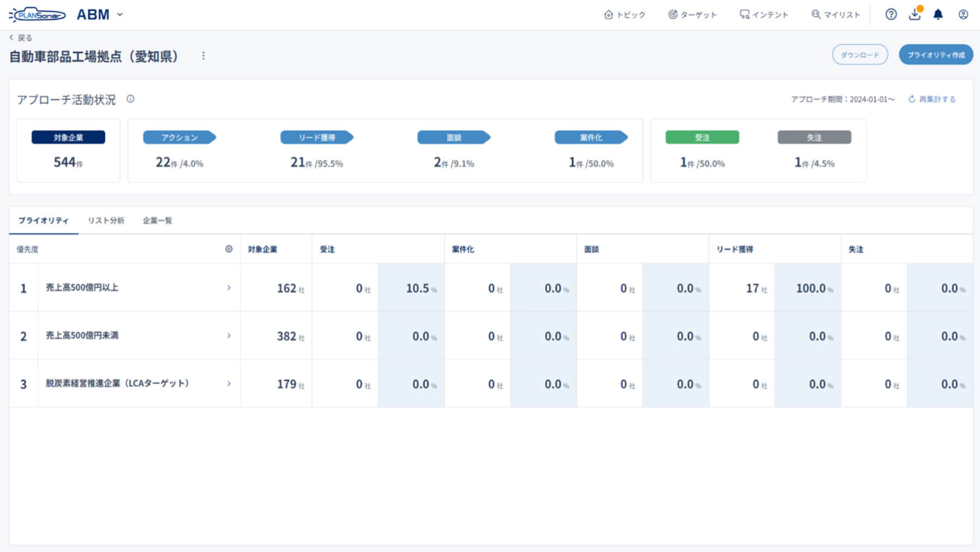Image resolution: width=980 pixels, height=552 pixels.
Task: Click the プライオリティ作成 button
Action: click(x=936, y=55)
